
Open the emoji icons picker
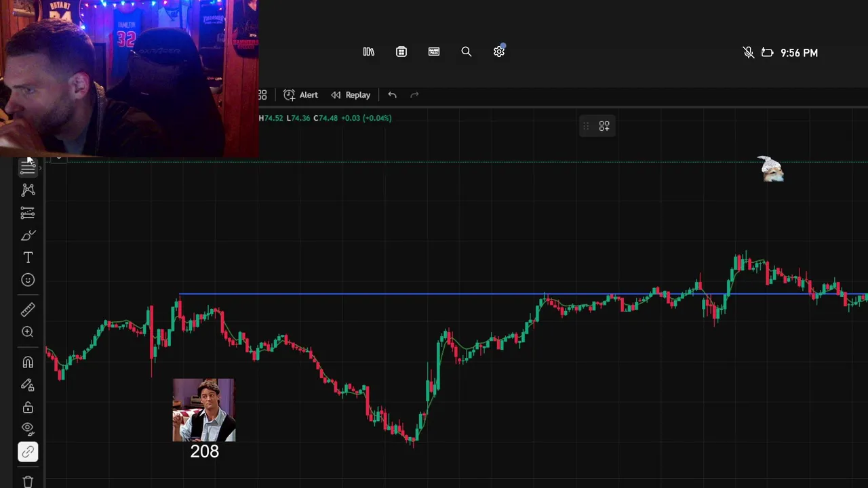coord(28,280)
